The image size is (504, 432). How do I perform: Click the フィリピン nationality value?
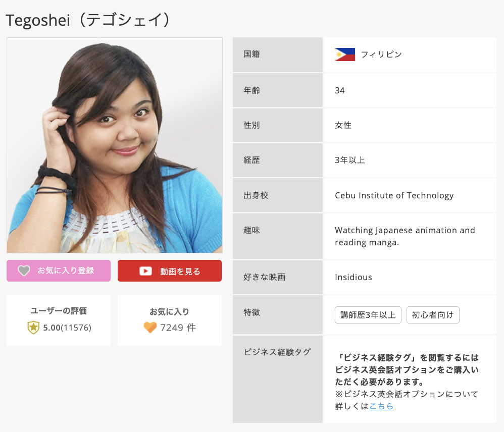click(x=381, y=55)
